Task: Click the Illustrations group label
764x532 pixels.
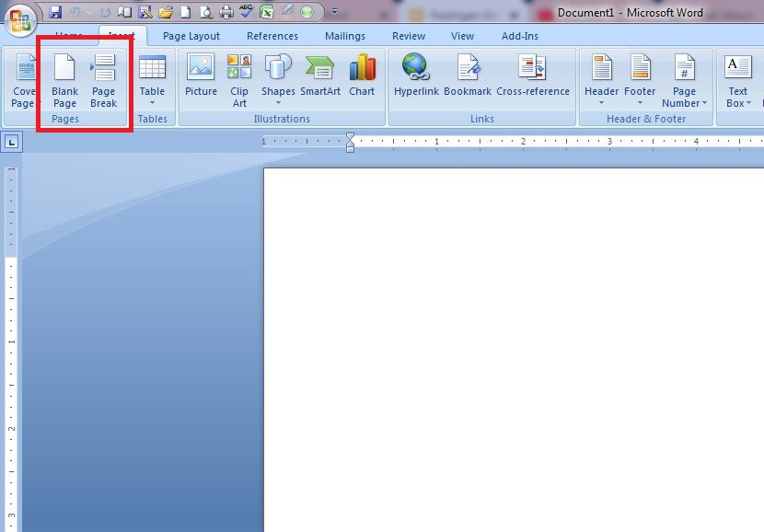Action: point(282,119)
